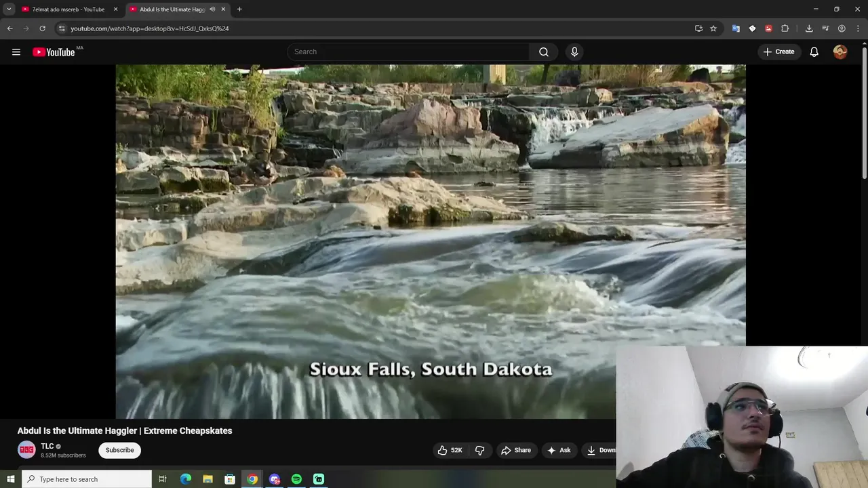The image size is (868, 488).
Task: Focus the YouTube Search field
Action: (409, 52)
